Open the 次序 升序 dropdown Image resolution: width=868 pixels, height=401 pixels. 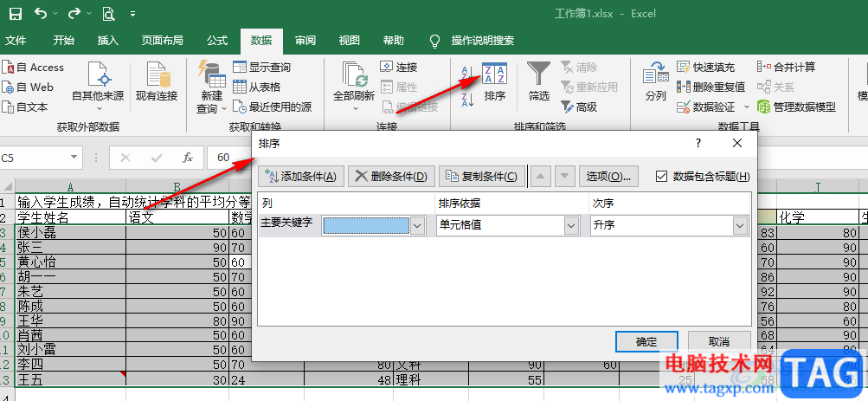(739, 226)
